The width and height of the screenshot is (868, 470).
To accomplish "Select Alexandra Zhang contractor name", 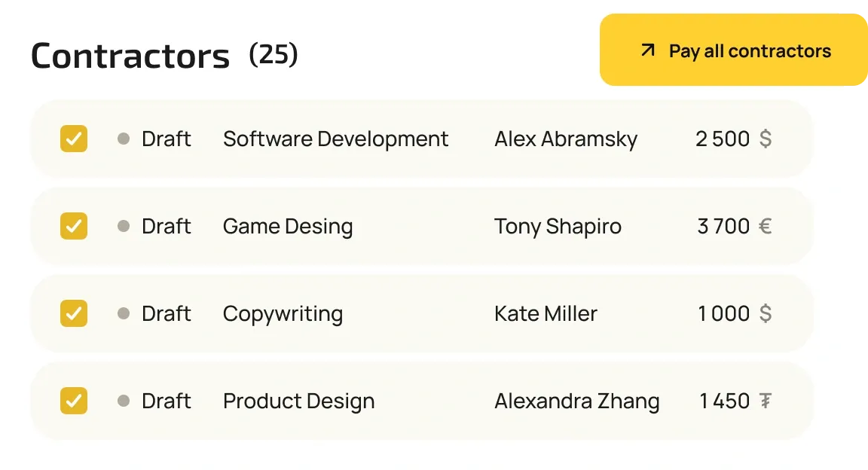I will point(576,401).
